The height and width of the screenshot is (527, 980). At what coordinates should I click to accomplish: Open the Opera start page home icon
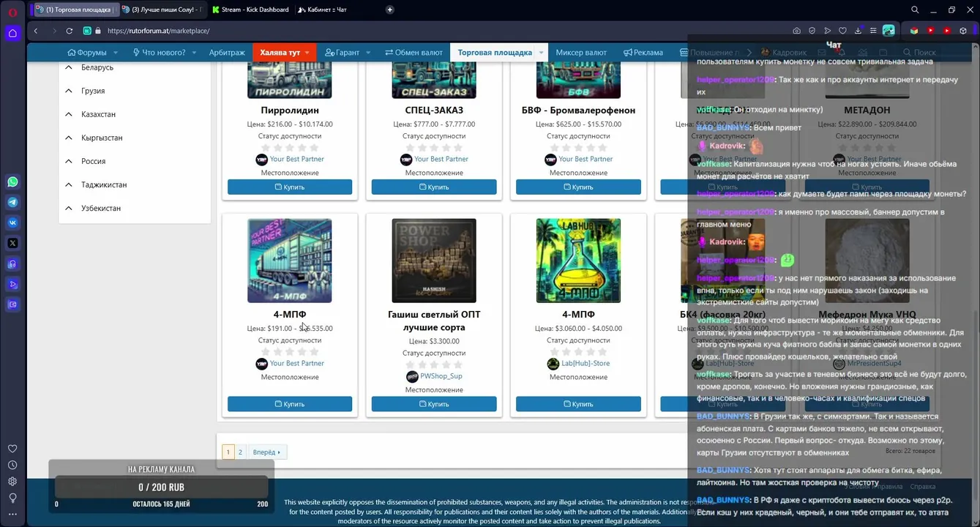[x=12, y=33]
